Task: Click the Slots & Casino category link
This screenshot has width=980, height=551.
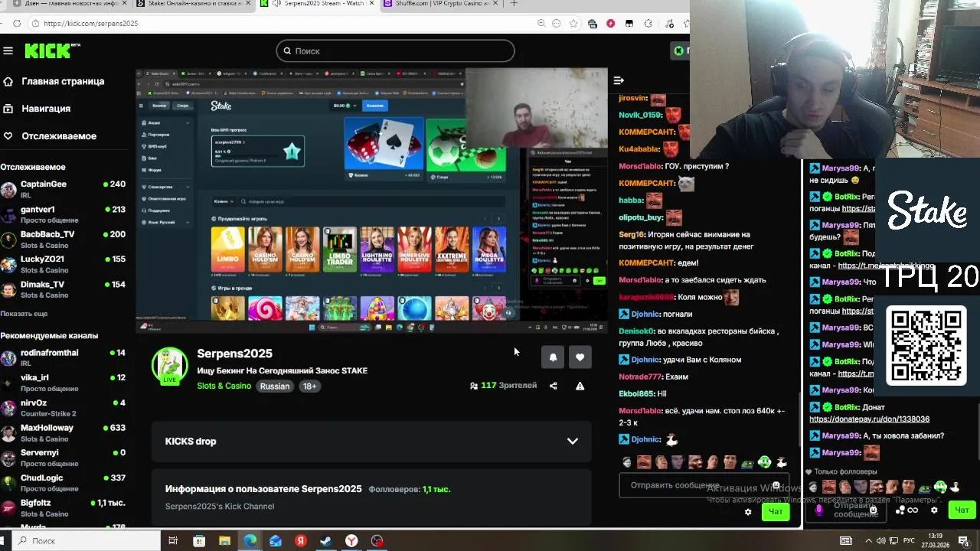Action: point(224,386)
